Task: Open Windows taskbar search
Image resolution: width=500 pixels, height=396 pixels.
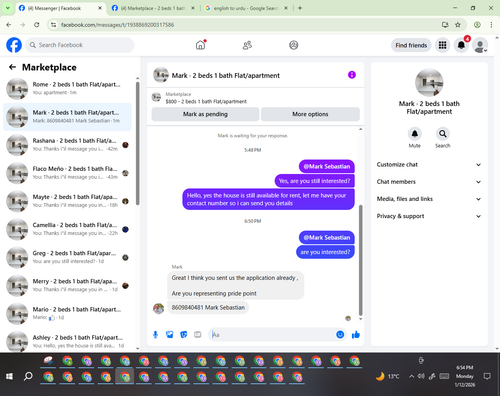Action: point(28,376)
